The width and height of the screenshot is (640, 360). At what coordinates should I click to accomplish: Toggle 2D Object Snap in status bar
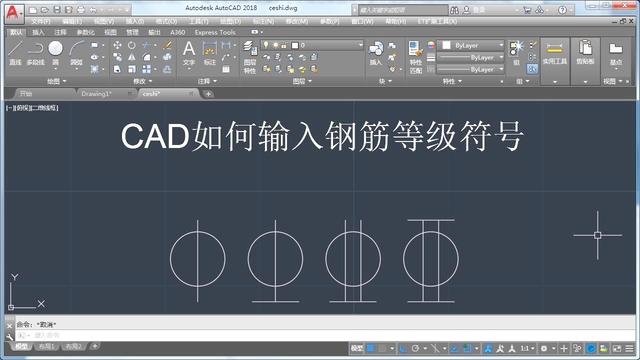(467, 348)
